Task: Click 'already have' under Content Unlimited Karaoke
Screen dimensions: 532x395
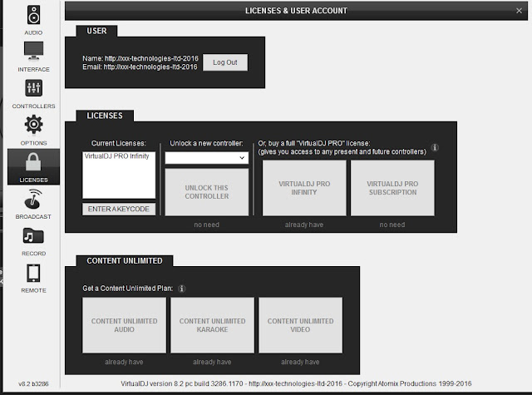Action: 212,362
